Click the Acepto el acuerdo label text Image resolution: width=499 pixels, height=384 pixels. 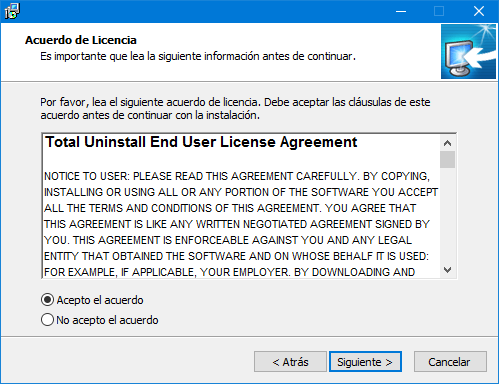click(x=100, y=300)
